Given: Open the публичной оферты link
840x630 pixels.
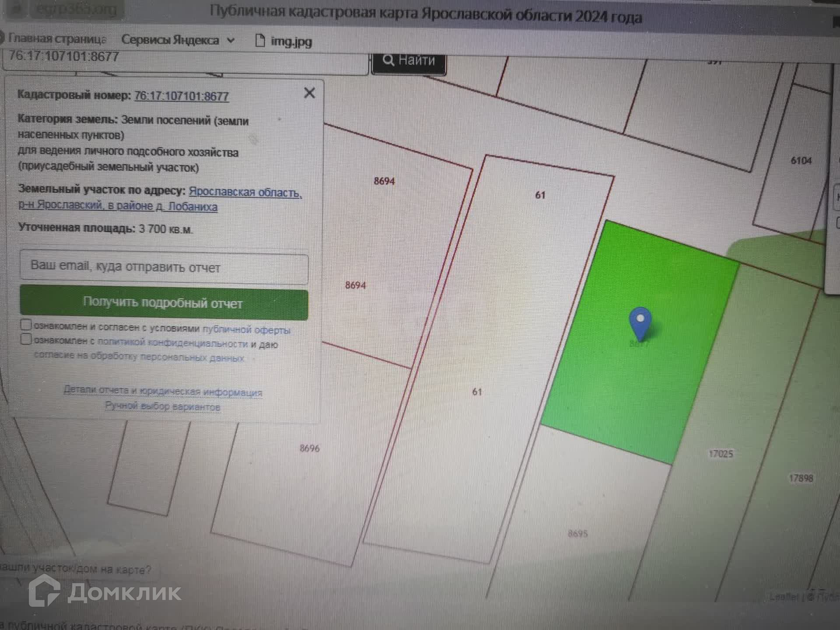Looking at the screenshot, I should [246, 329].
